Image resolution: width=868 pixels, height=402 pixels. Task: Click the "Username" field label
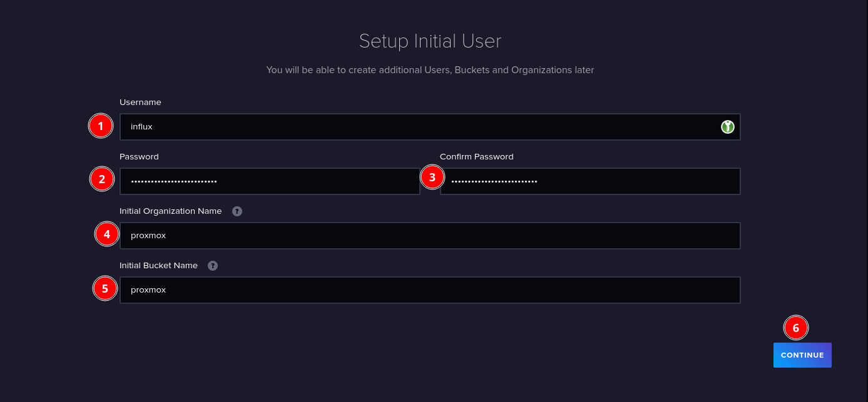(140, 103)
